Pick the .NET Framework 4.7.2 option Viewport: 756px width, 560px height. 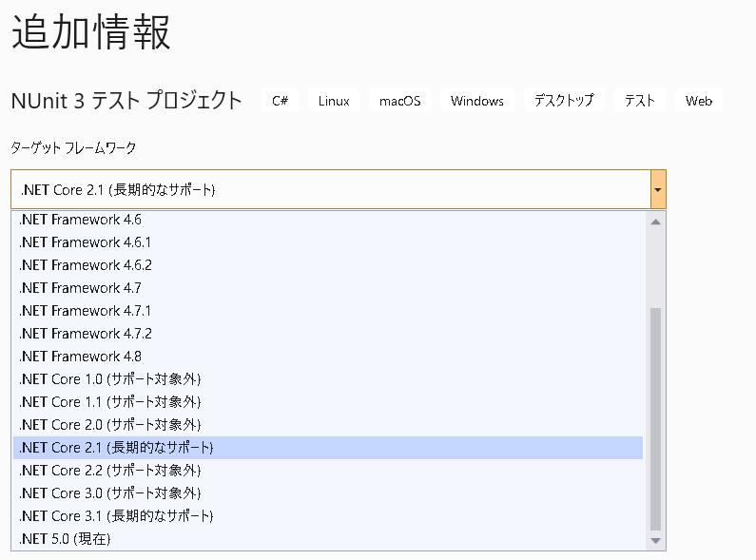(328, 334)
